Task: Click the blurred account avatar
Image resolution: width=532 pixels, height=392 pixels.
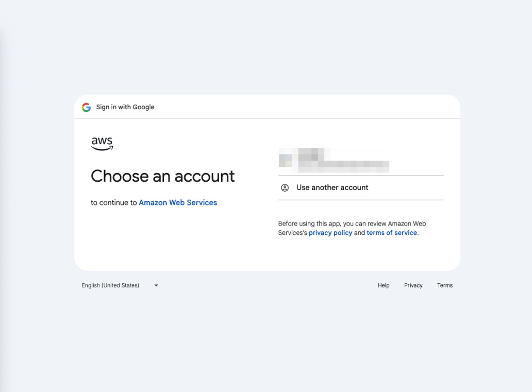Action: pyautogui.click(x=286, y=158)
